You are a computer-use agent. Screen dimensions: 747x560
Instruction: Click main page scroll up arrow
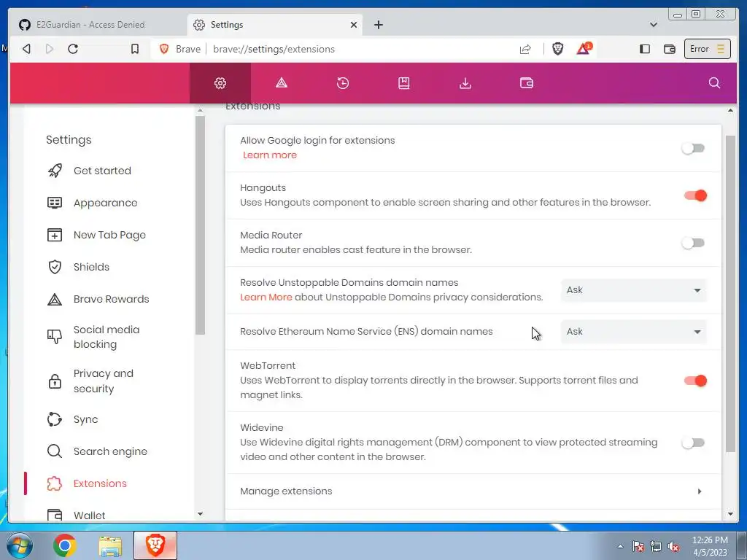[x=730, y=111]
